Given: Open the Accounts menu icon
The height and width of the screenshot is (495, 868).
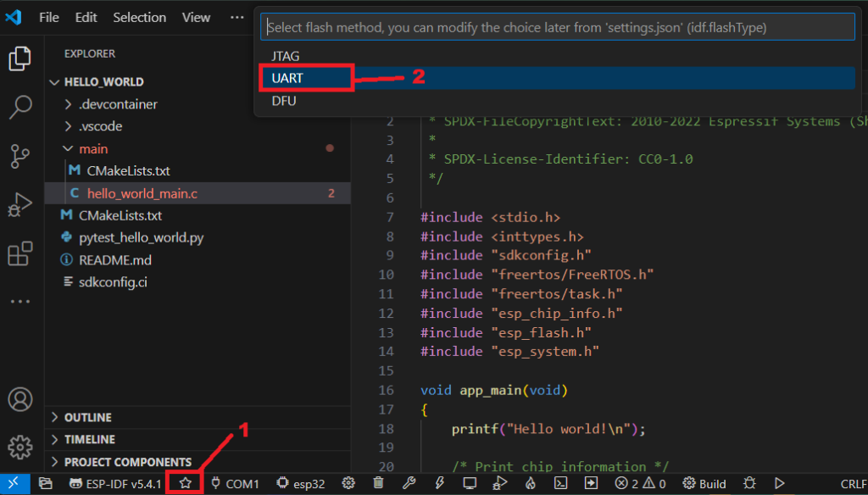Looking at the screenshot, I should click(20, 399).
